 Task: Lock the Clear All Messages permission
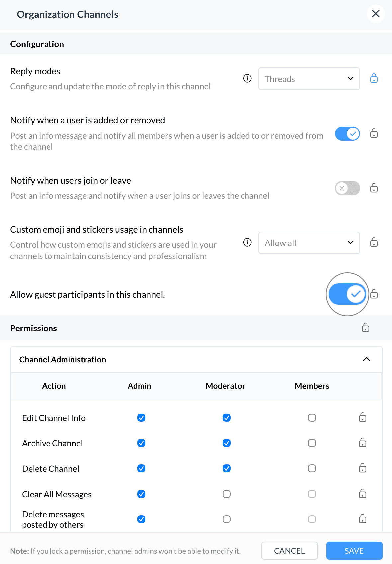click(363, 494)
